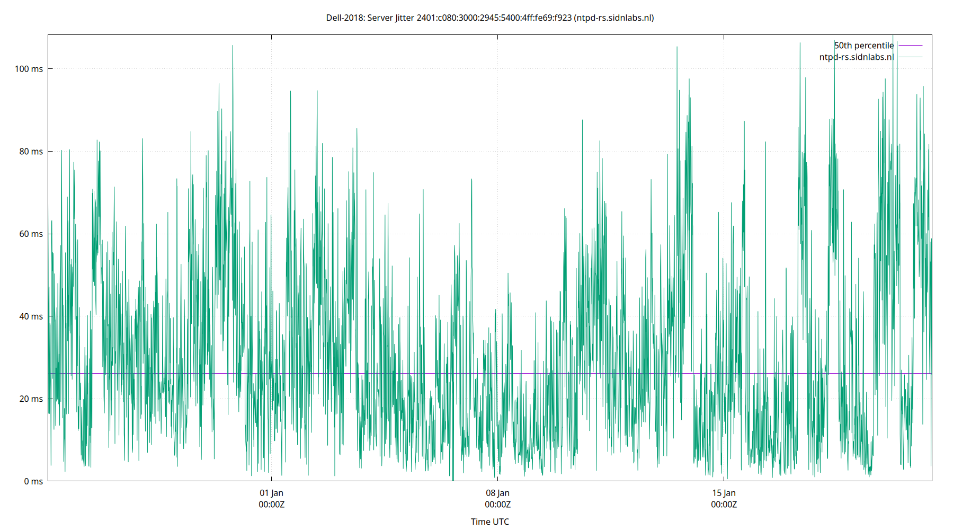Viewport: 980px width, 530px height.
Task: Click the Time UTC axis label
Action: pyautogui.click(x=489, y=522)
